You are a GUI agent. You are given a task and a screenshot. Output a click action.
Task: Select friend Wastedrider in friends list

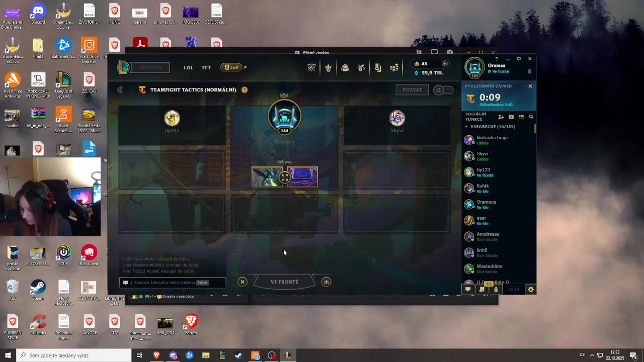498,268
